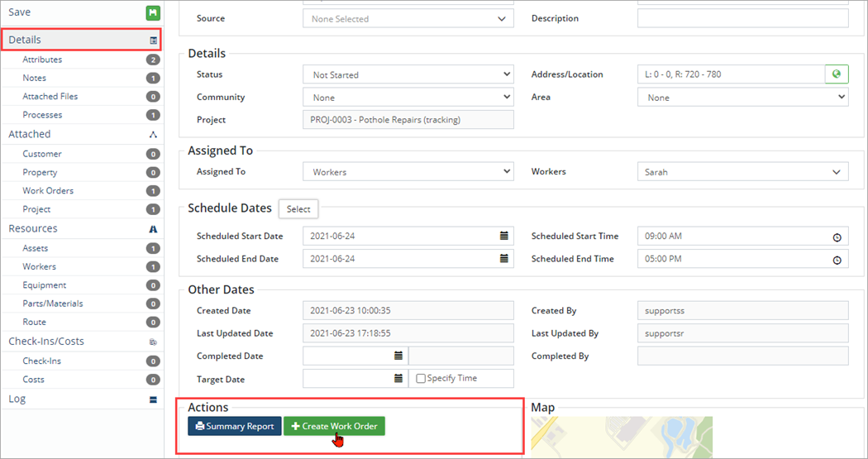868x459 pixels.
Task: Click Attributes count badge showing 2
Action: [153, 60]
